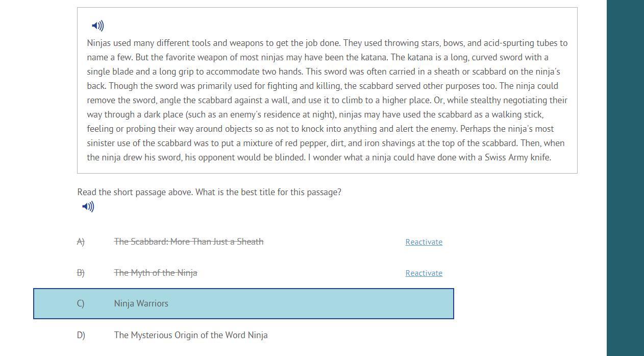Choose "The Mysterious Origin of the Word Ninja"
644x356 pixels.
click(190, 335)
